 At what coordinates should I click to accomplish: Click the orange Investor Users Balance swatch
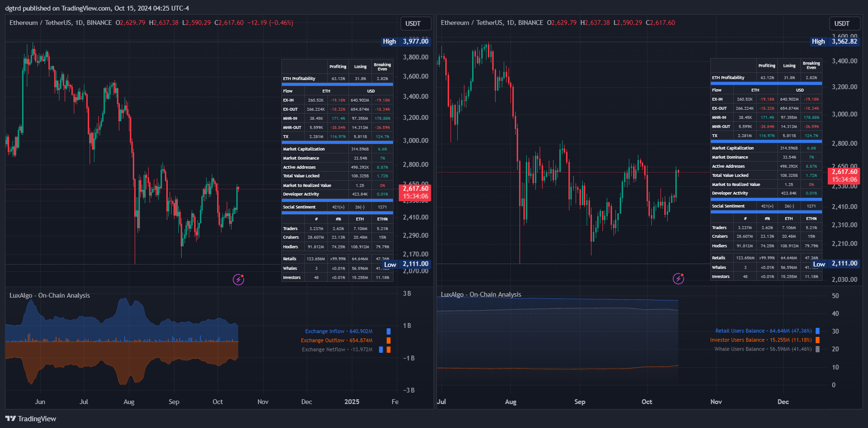(818, 340)
